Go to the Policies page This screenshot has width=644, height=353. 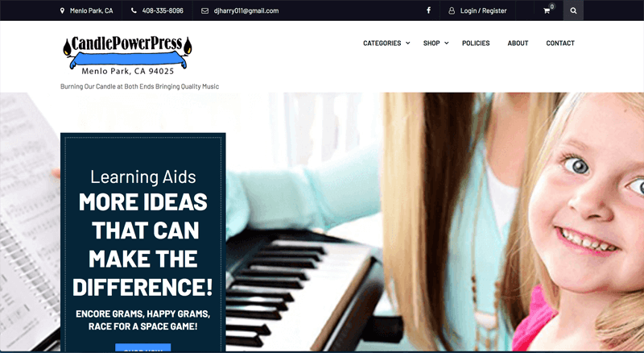(476, 43)
